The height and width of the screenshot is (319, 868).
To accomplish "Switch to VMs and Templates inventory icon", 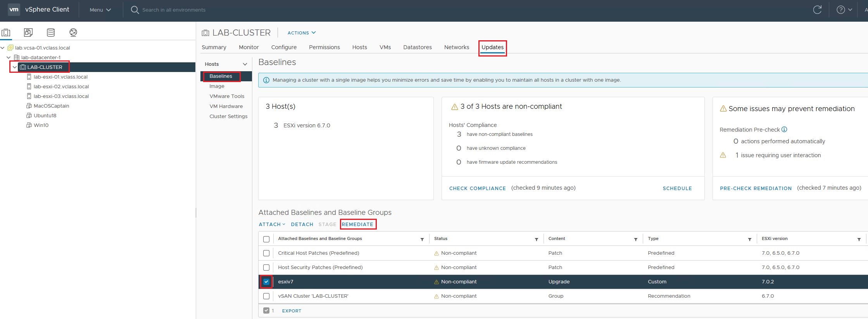I will tap(28, 33).
